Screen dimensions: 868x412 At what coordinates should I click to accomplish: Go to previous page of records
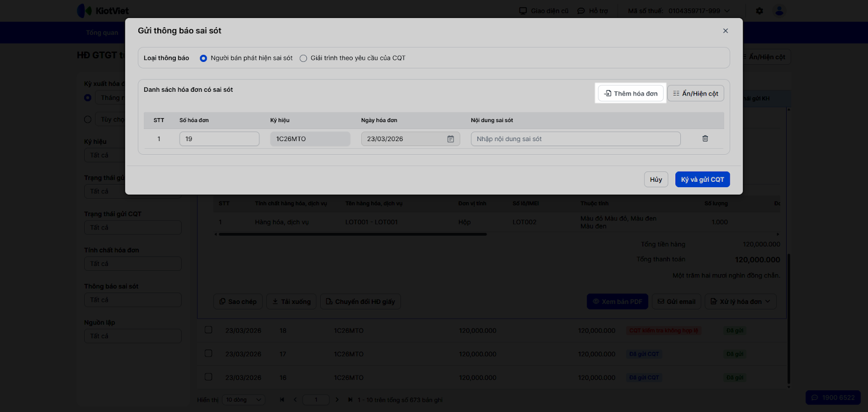[x=295, y=400]
